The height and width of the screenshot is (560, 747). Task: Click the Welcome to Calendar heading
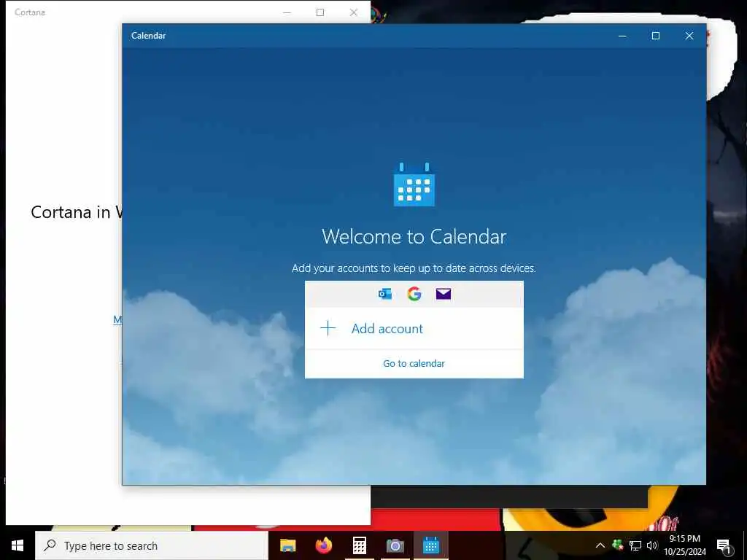coord(414,237)
